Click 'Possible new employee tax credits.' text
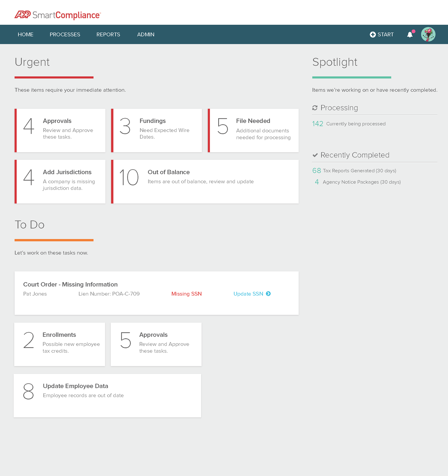 [x=71, y=347]
